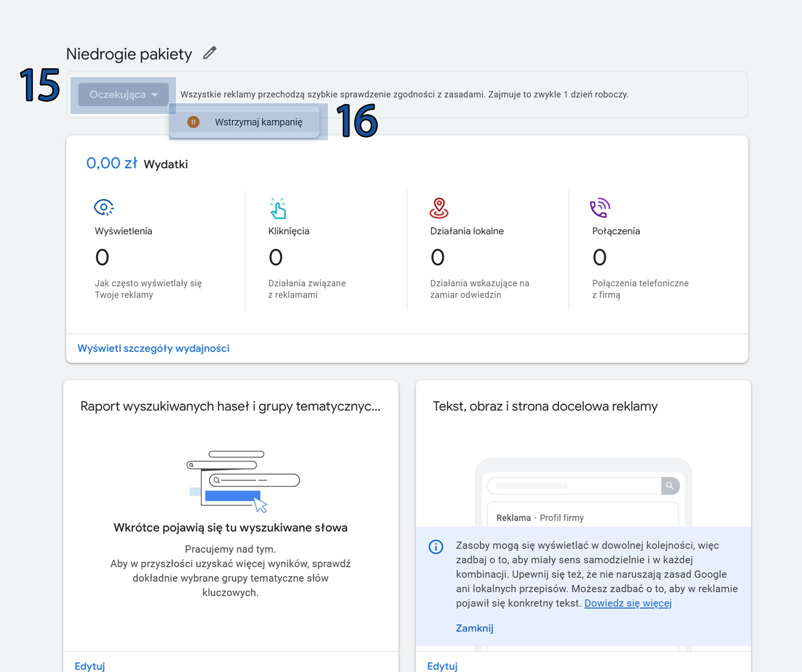
Task: Click the purple phone icon for Połączenia
Action: pyautogui.click(x=599, y=208)
